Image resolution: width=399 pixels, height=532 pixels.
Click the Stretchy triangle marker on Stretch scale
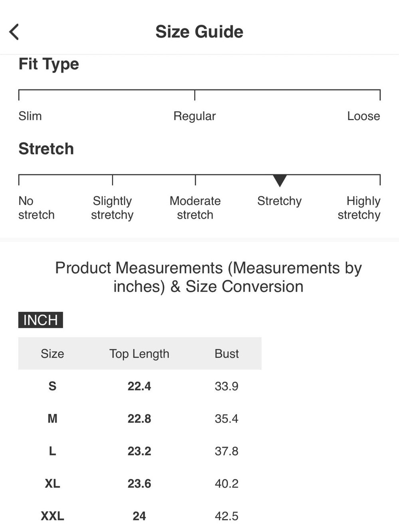(x=280, y=180)
